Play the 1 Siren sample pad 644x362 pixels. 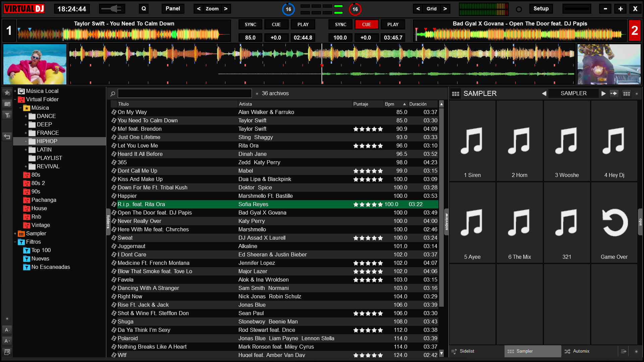click(x=472, y=141)
